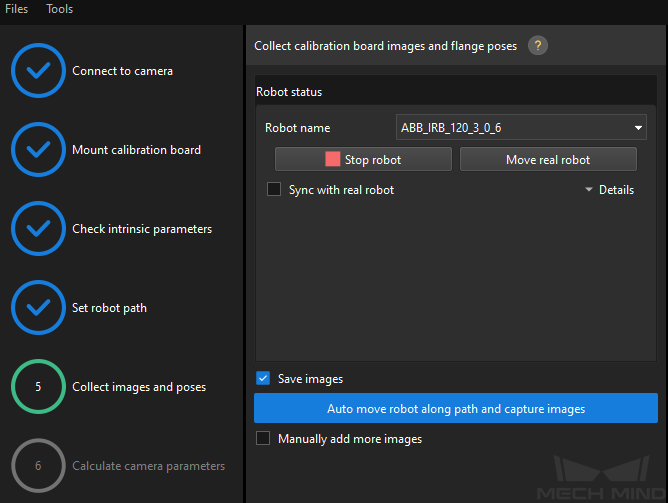Click the Mount calibration board checkmark circle

tap(38, 150)
